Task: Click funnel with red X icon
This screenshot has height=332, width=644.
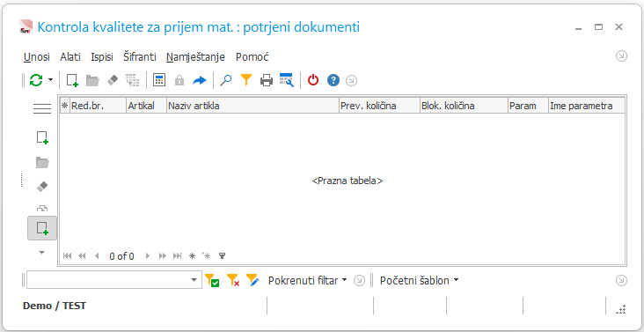Action: point(233,280)
